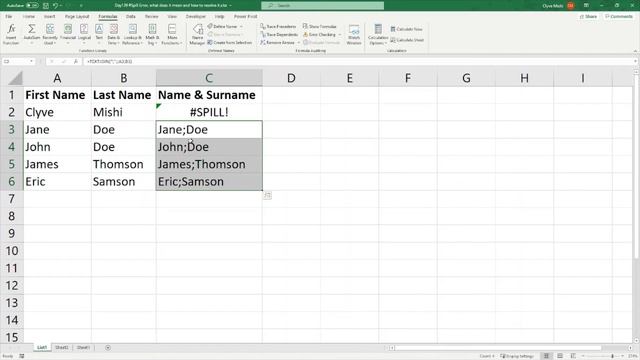Screen dimensions: 640x360
Task: Switch to the Insert tab
Action: point(49,16)
